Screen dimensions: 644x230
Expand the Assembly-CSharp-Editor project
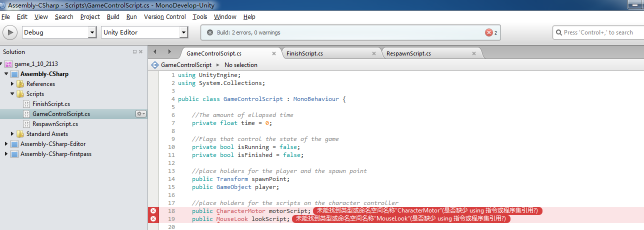pos(6,144)
